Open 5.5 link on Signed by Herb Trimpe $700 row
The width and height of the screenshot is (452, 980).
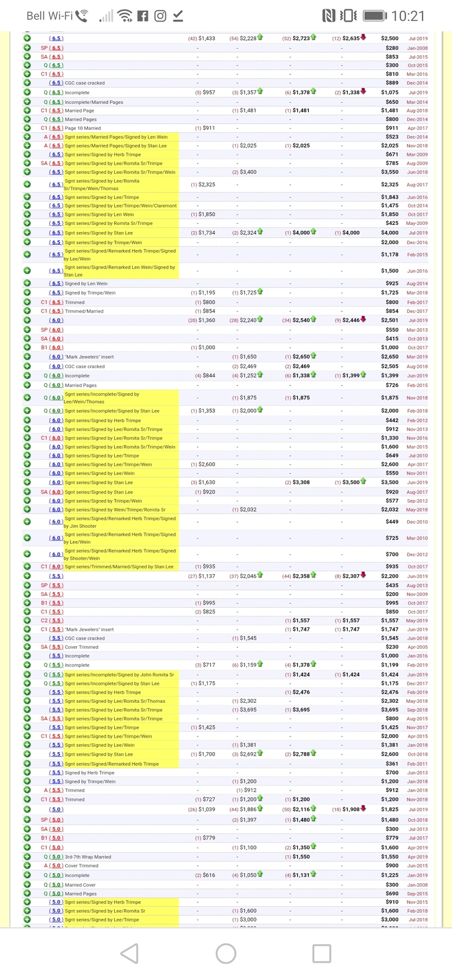(56, 772)
